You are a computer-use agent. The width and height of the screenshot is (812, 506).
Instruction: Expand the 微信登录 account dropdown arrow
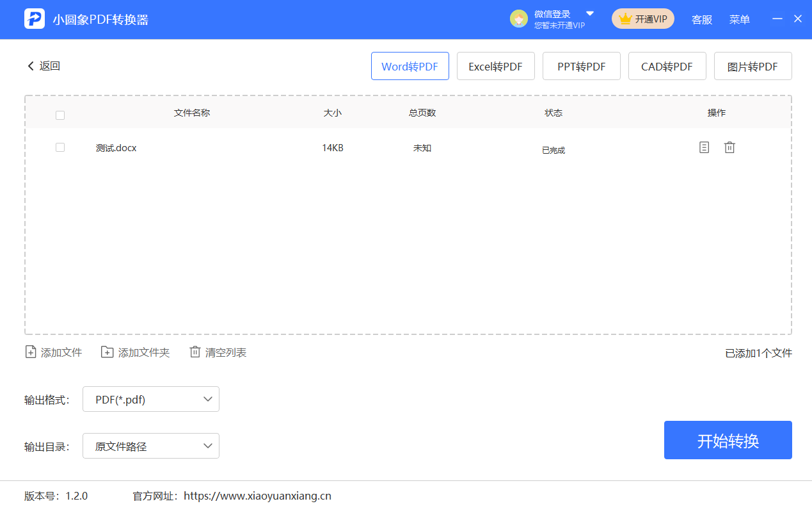click(590, 13)
